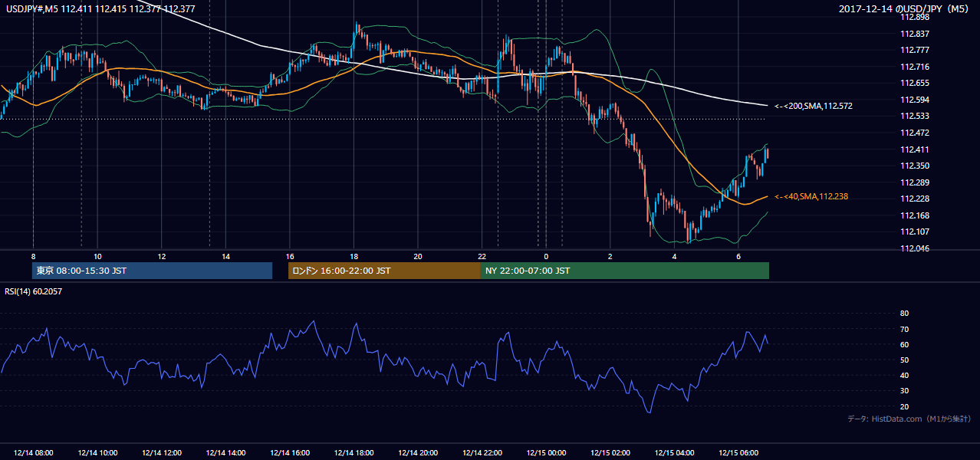
Task: Click hour label 16 on chart axis
Action: pyautogui.click(x=289, y=256)
